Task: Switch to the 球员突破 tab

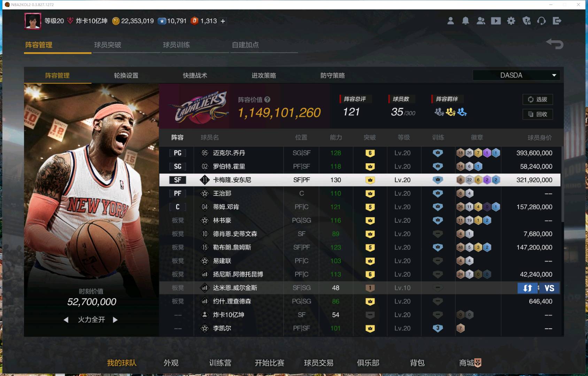Action: (108, 45)
